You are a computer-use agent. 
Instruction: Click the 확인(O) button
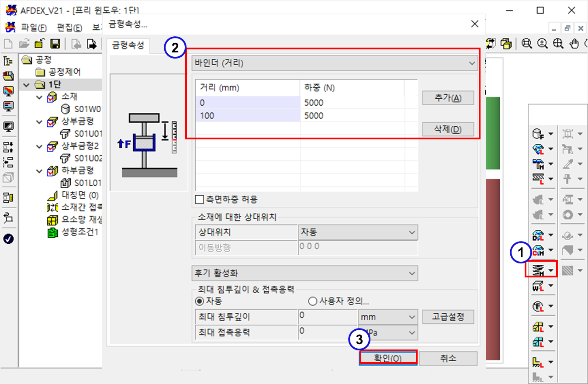[388, 358]
